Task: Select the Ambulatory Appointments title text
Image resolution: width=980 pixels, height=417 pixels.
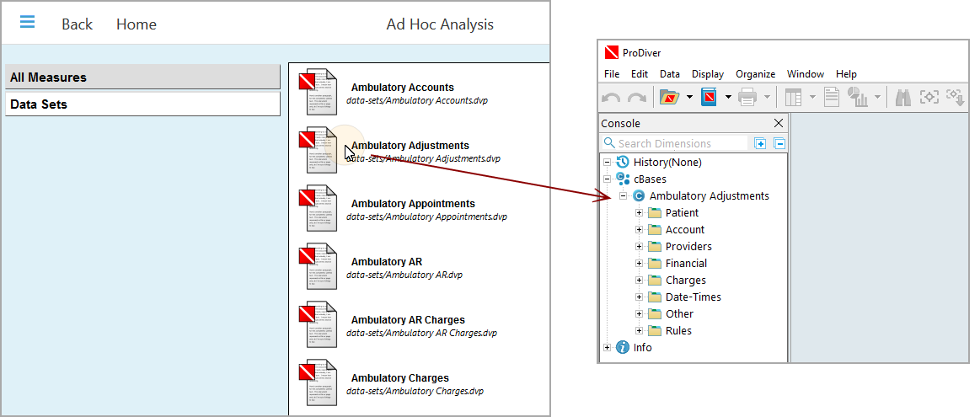Action: [413, 204]
